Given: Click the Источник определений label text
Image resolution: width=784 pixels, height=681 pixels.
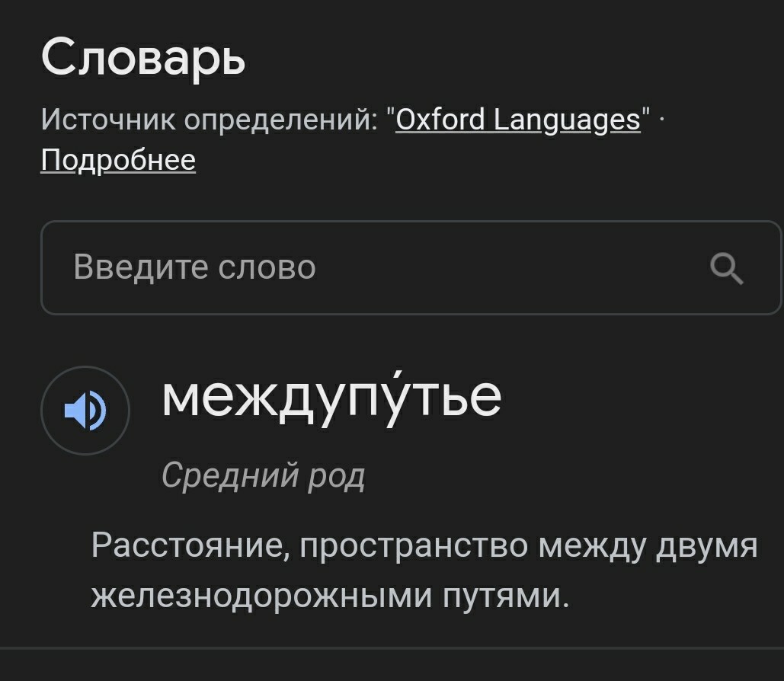Looking at the screenshot, I should (x=209, y=120).
